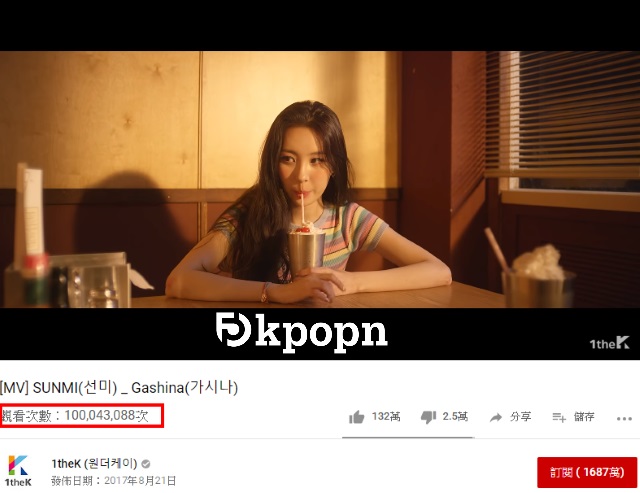Click the kpopn logo overlay
This screenshot has height=493, width=640.
(x=301, y=332)
